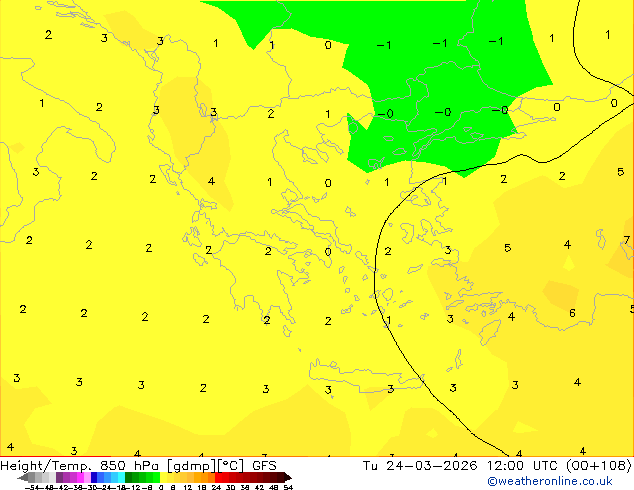Open the weatheronline.co.uk copyright link
This screenshot has height=490, width=634.
click(x=550, y=481)
